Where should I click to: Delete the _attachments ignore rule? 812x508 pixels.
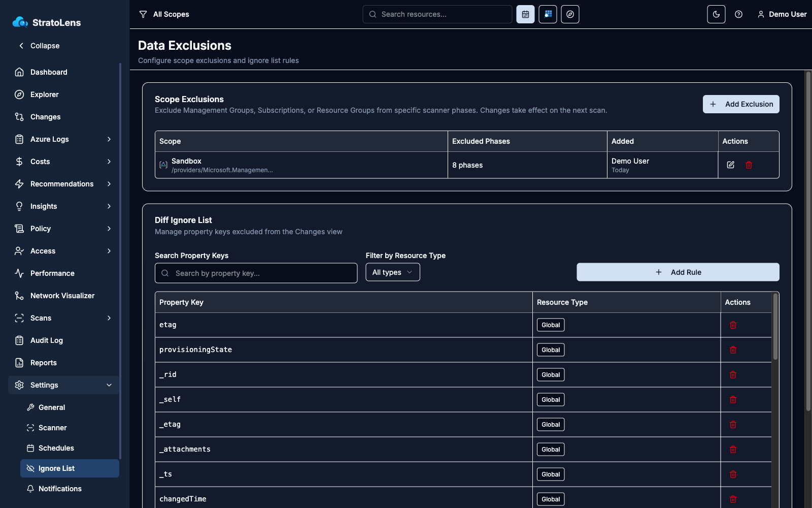click(x=733, y=450)
